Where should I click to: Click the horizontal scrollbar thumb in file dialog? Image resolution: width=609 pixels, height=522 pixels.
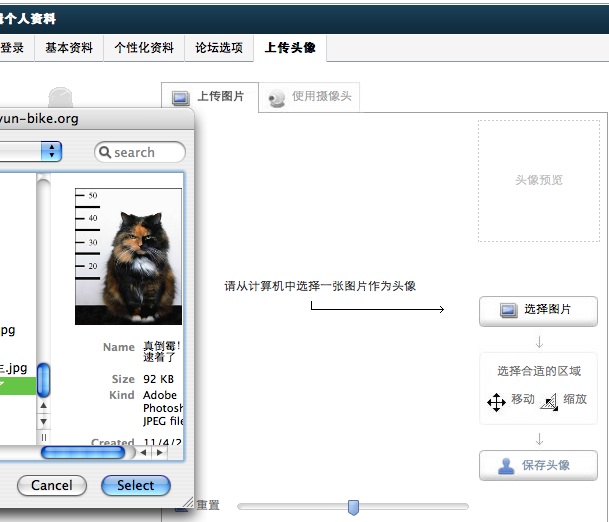point(83,452)
